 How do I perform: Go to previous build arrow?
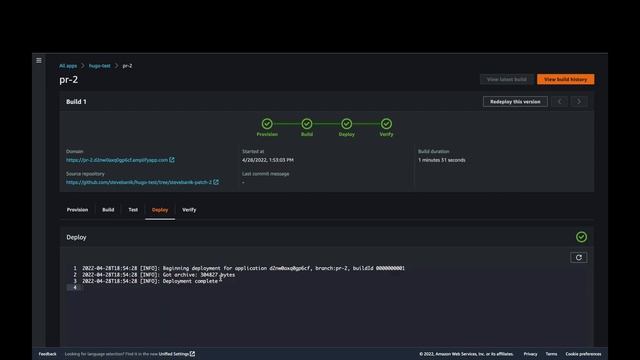(x=560, y=102)
